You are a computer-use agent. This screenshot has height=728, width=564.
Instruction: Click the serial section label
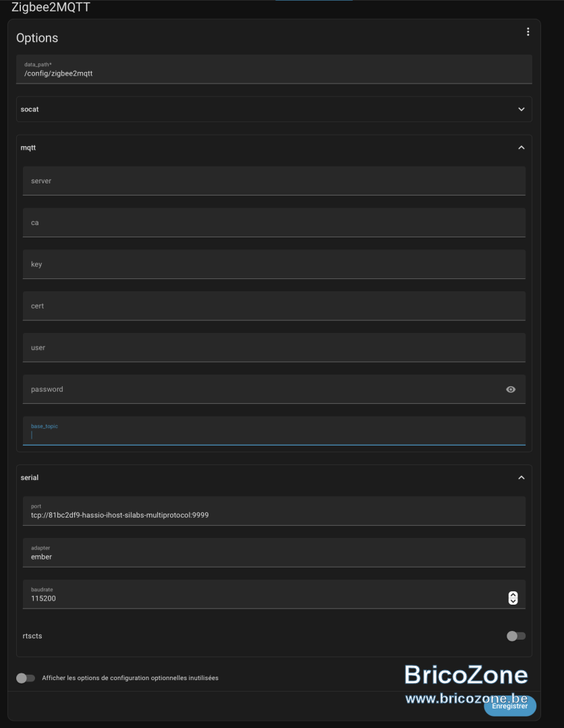pyautogui.click(x=29, y=478)
